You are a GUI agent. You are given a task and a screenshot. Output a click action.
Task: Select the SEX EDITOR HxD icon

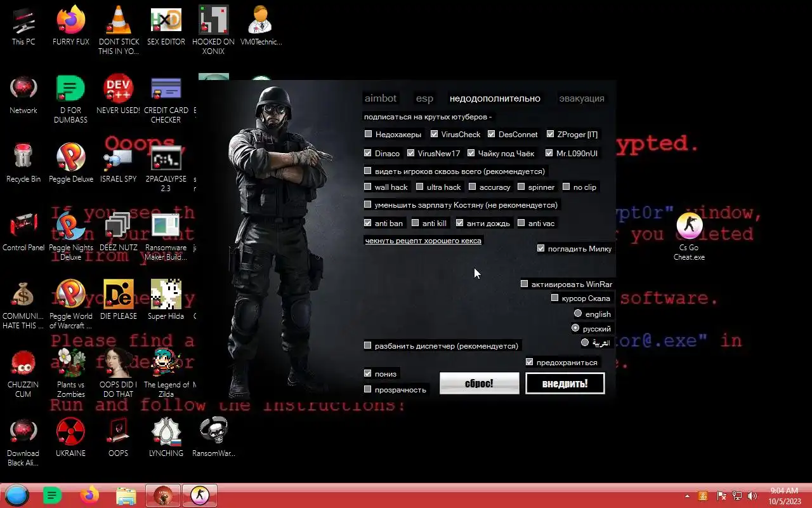point(166,27)
